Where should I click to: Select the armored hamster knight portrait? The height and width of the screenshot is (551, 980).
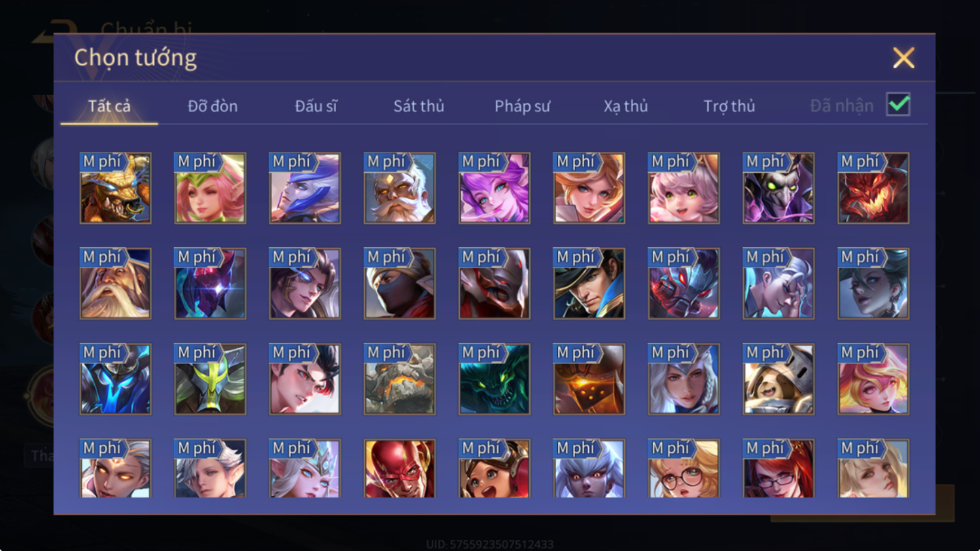[x=779, y=379]
